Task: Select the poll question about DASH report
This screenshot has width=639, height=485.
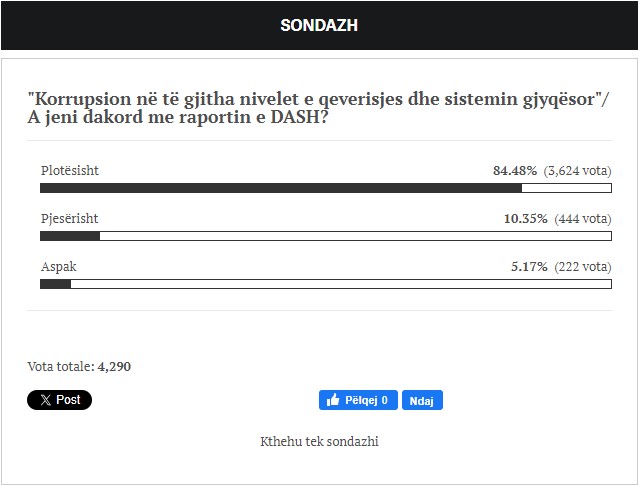Action: tap(318, 109)
